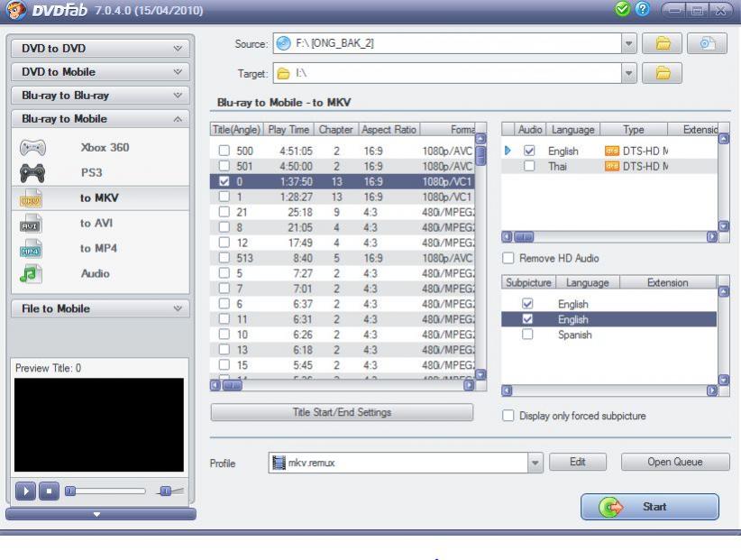Browse target folder with the folder icon button

[662, 73]
